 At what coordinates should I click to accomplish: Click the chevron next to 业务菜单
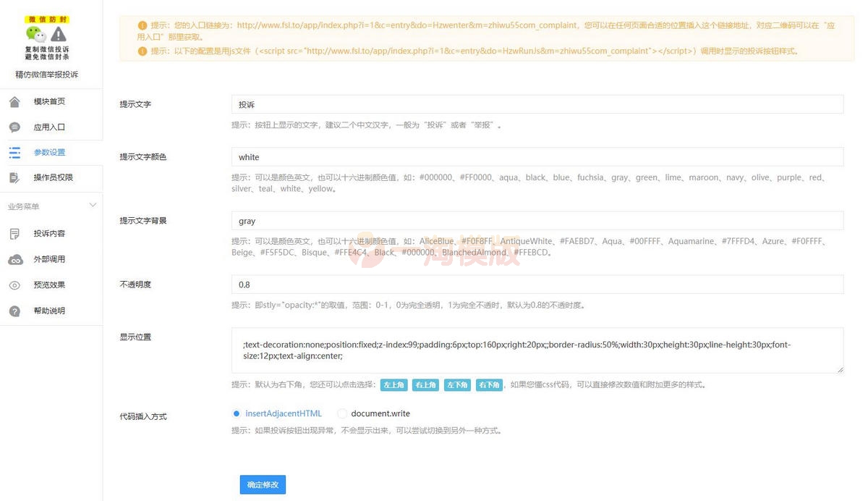[x=93, y=205]
